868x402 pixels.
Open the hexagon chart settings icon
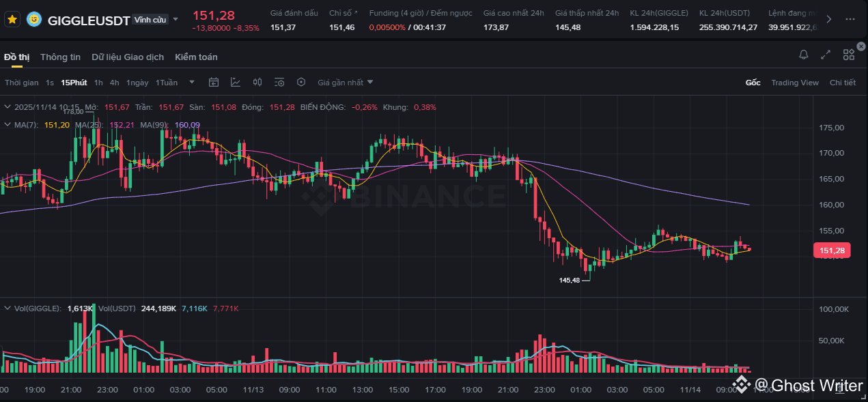301,83
